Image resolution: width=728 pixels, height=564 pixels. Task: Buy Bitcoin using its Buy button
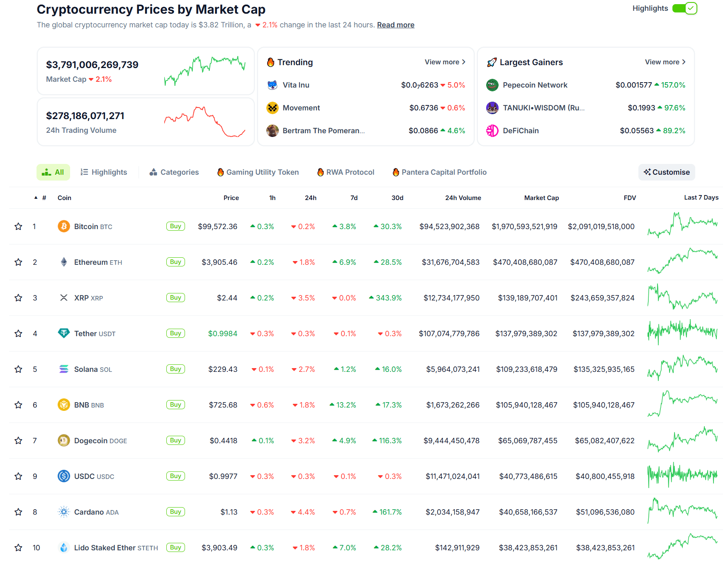point(175,226)
